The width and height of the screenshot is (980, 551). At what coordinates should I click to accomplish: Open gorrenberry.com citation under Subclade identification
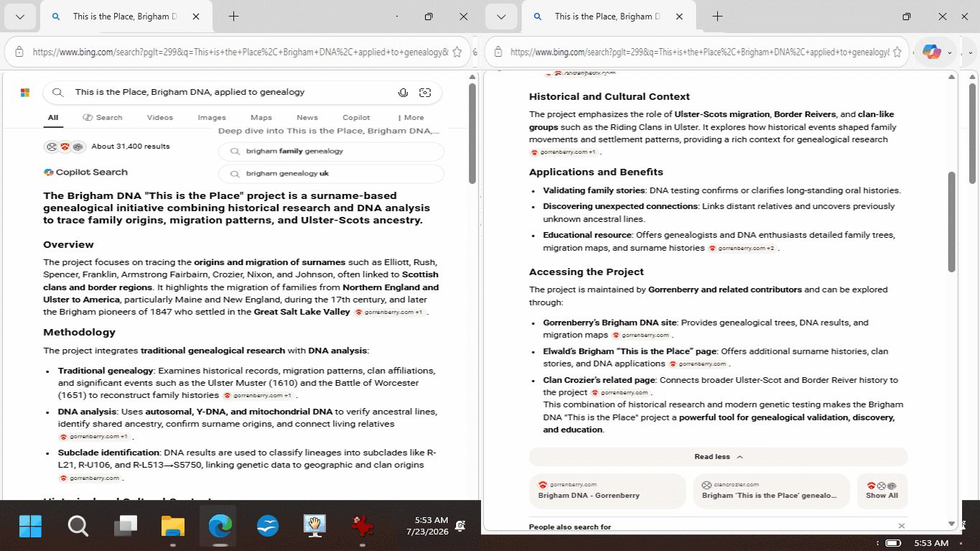[x=90, y=478]
